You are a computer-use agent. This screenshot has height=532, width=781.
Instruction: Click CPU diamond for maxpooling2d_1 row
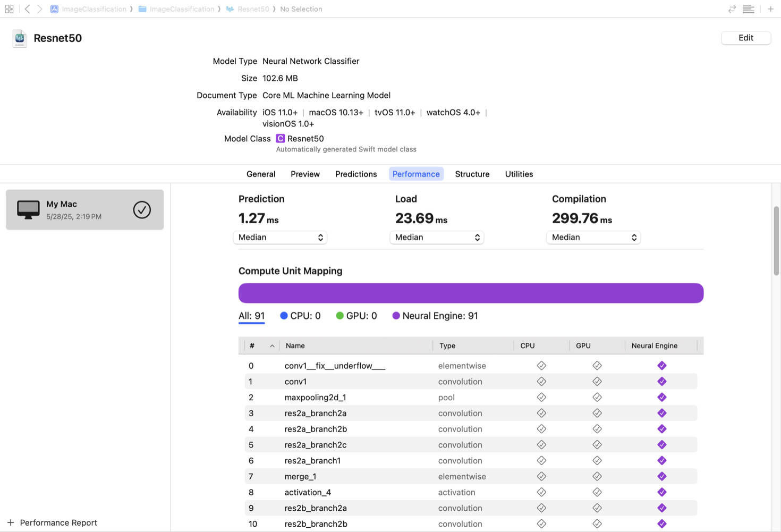(x=541, y=398)
